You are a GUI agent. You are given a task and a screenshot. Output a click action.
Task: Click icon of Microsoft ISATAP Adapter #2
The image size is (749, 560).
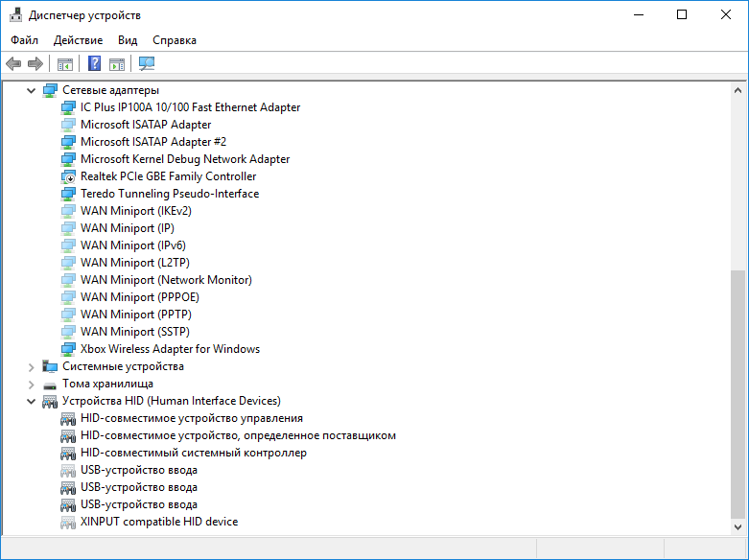(x=68, y=142)
